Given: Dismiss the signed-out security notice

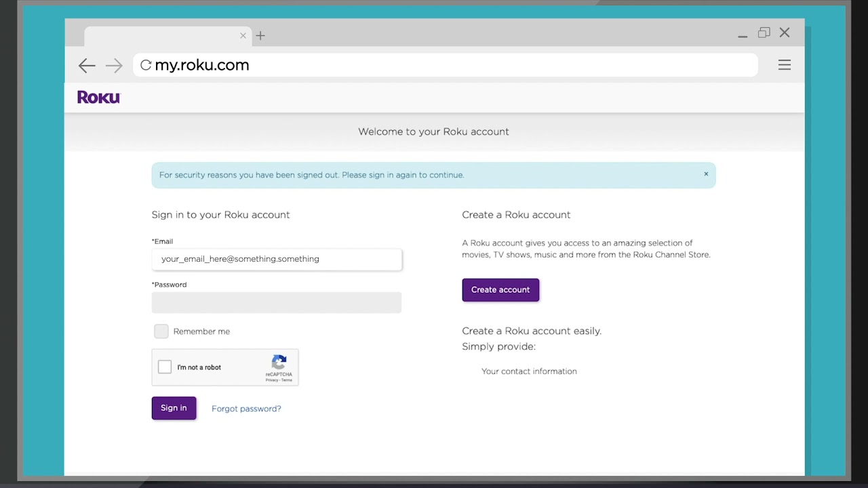Looking at the screenshot, I should click(x=706, y=174).
